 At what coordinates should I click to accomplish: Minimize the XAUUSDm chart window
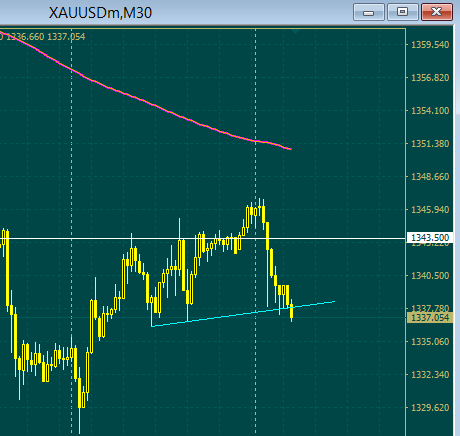[x=369, y=12]
